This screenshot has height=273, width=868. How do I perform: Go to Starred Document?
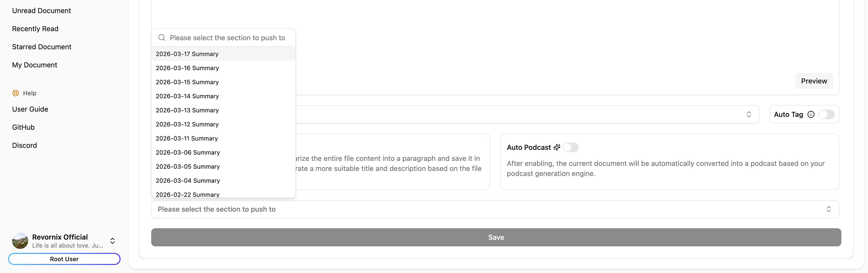click(42, 47)
